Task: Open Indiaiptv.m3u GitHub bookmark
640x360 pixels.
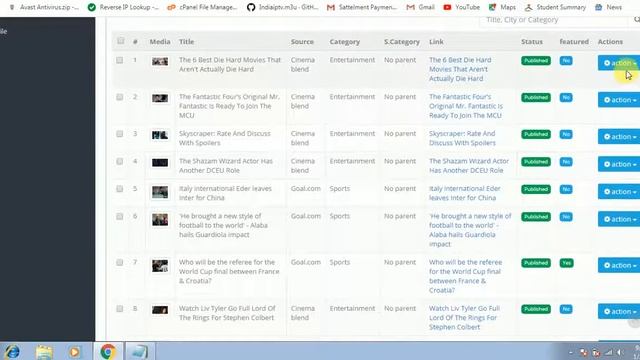Action: point(282,7)
